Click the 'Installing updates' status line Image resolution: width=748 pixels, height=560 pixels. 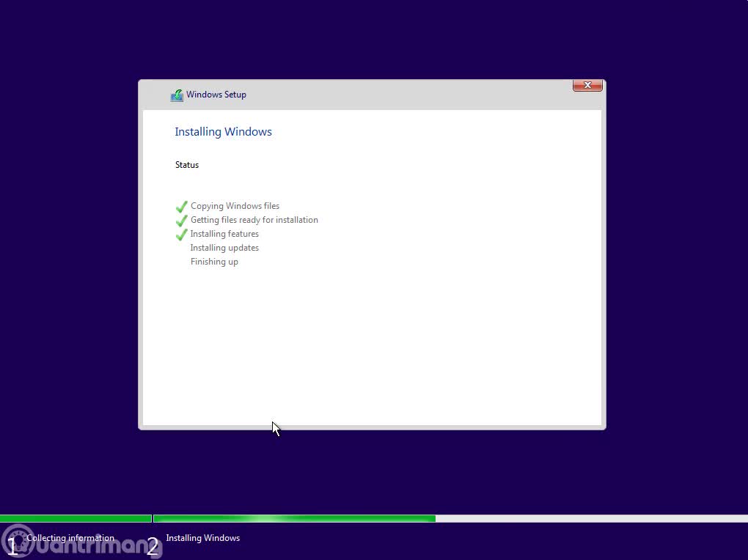click(x=224, y=248)
